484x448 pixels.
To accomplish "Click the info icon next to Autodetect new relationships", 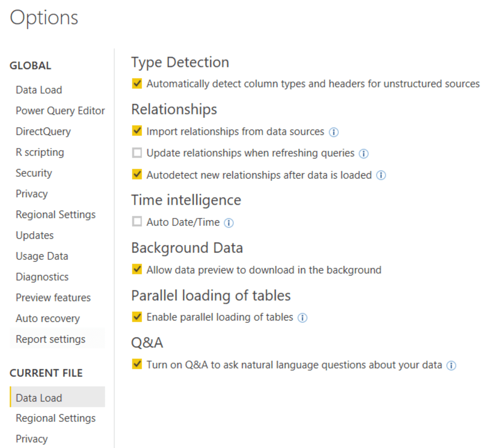I will click(381, 175).
